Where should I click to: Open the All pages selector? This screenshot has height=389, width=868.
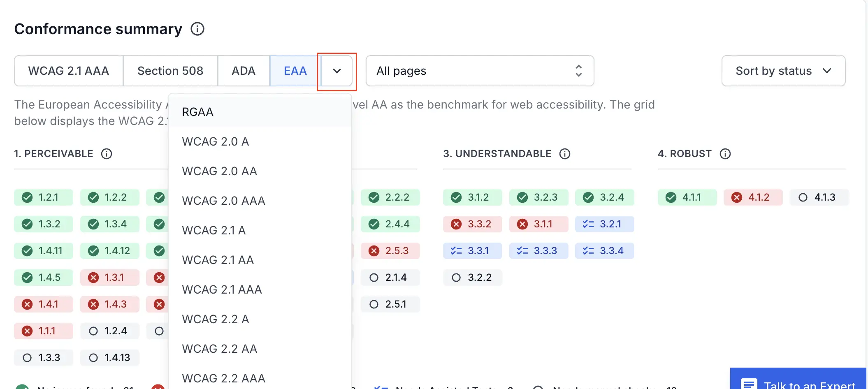pos(479,71)
